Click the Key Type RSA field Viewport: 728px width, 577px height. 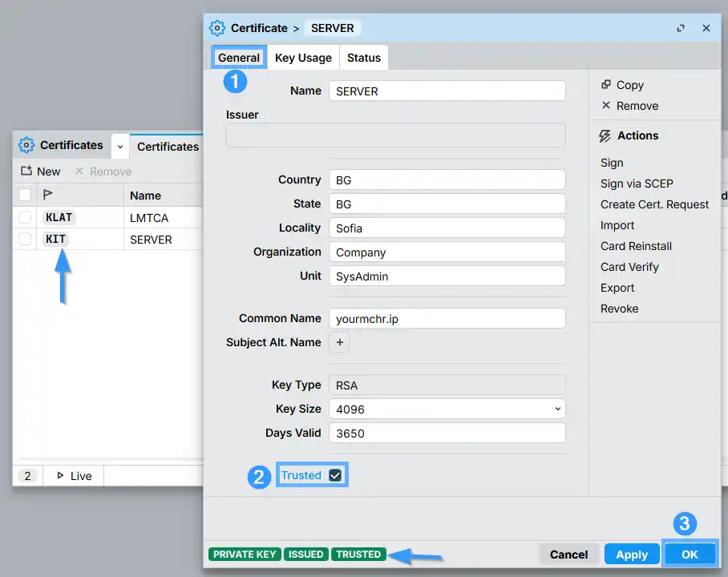[x=447, y=385]
